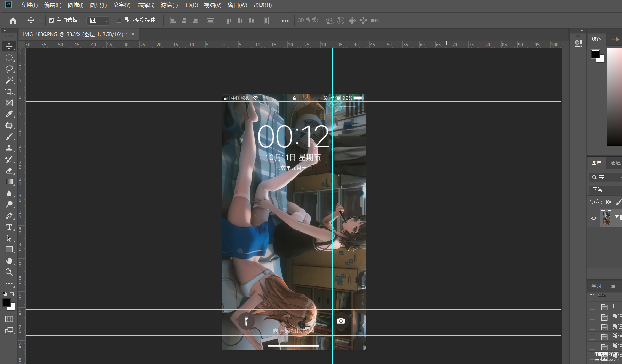
Task: Pick a color in the Color panel field
Action: 614,97
